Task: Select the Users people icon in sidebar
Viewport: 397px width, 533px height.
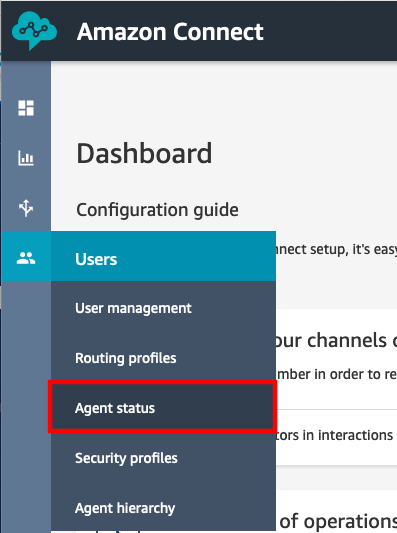Action: (x=26, y=258)
